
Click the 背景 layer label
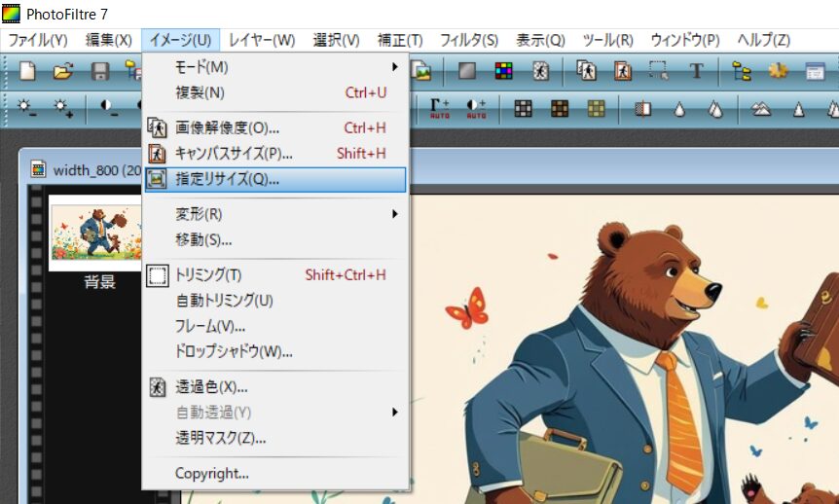(99, 282)
